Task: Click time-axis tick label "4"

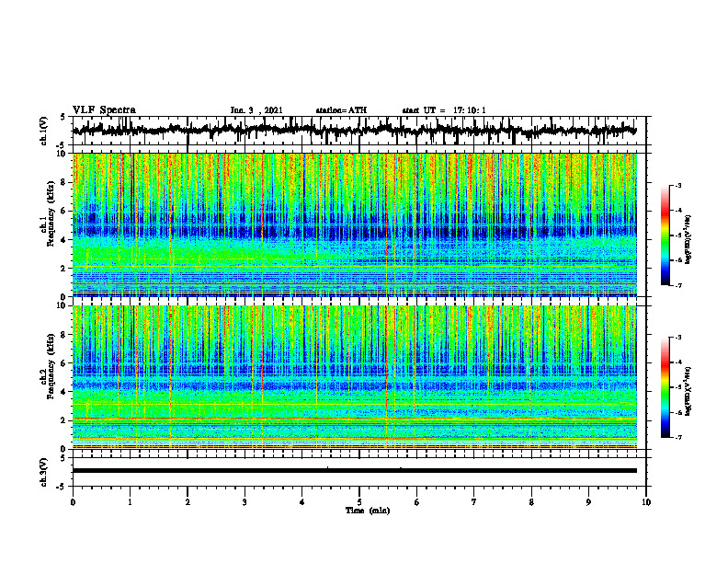Action: pyautogui.click(x=302, y=502)
